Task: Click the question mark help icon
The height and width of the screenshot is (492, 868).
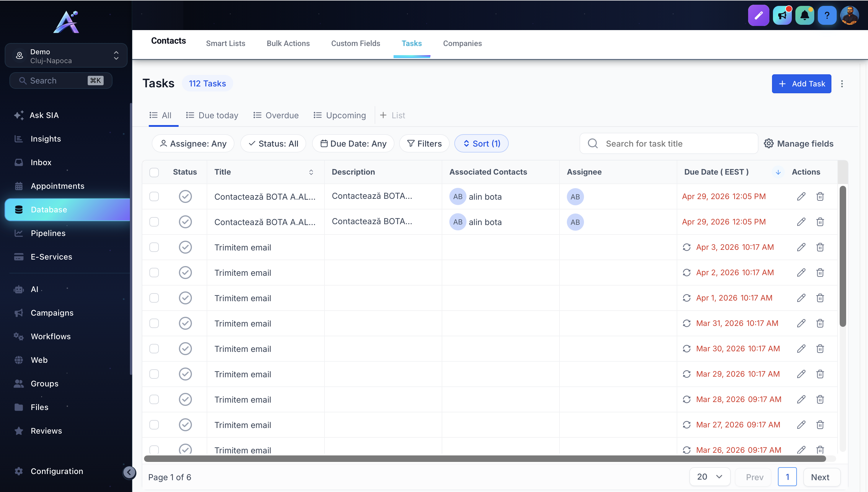Action: click(827, 15)
